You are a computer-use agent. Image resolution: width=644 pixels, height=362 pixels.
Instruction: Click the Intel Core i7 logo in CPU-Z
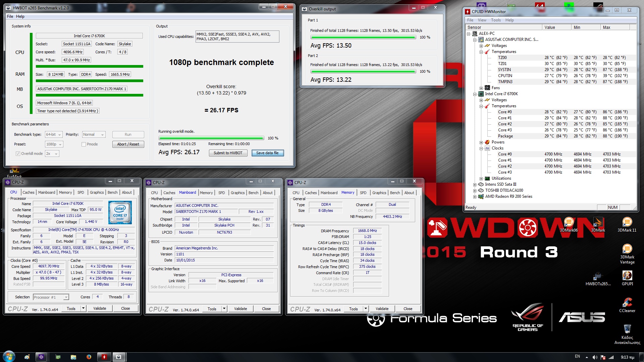click(120, 213)
